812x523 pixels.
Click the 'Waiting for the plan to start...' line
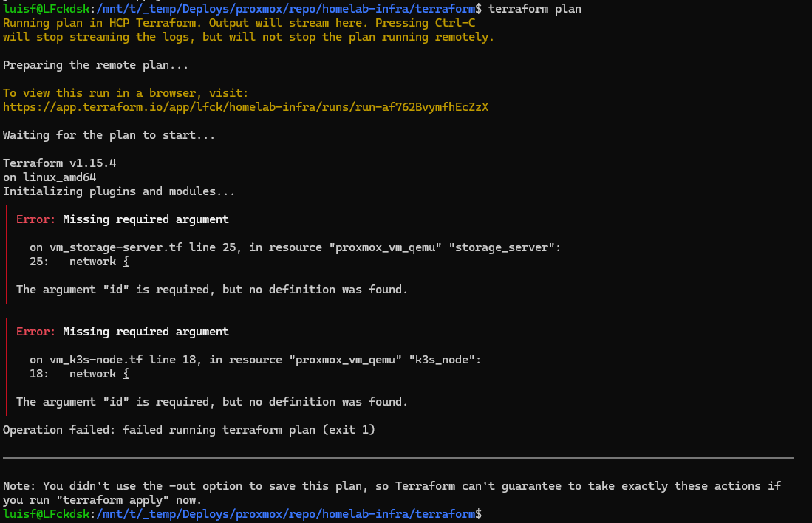tap(109, 135)
